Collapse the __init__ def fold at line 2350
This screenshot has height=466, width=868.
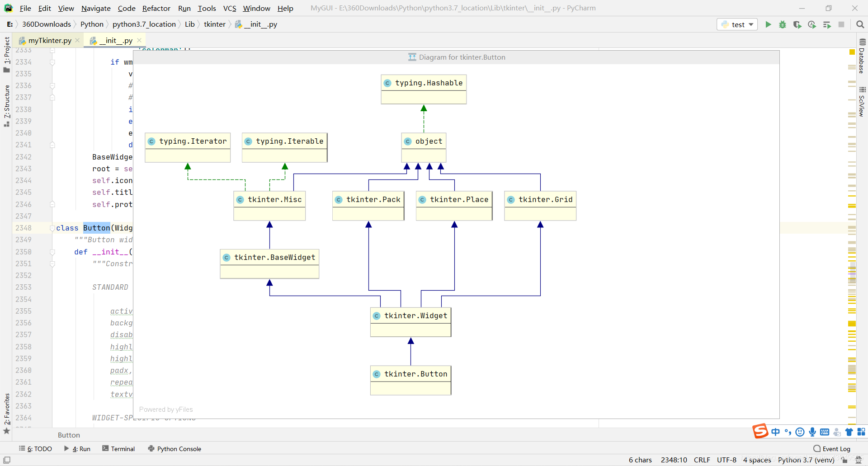[x=52, y=252]
